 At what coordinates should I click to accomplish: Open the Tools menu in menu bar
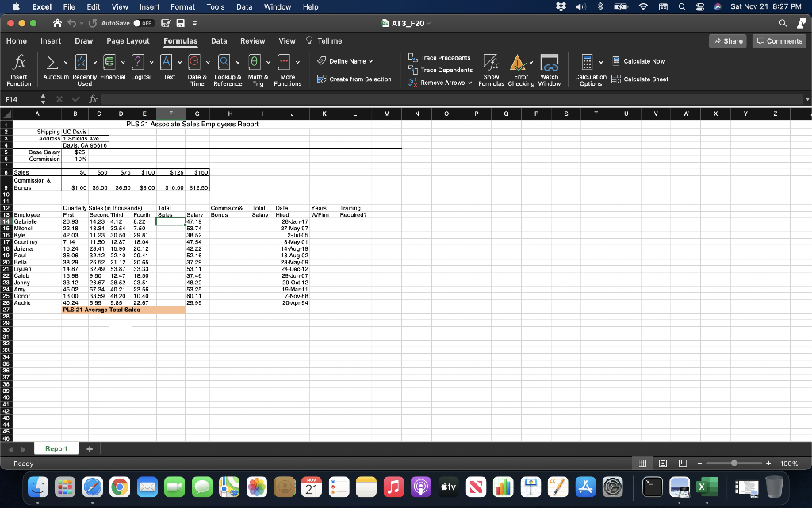coord(216,6)
